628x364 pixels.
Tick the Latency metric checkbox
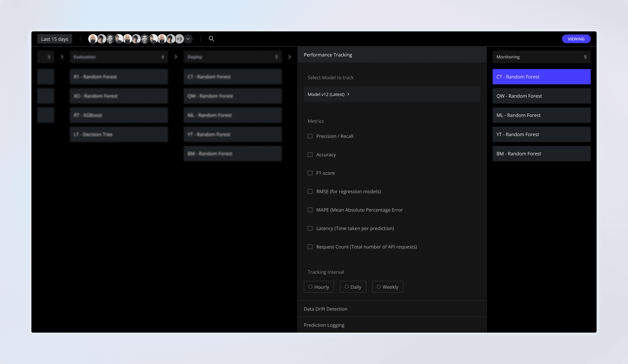tap(310, 228)
